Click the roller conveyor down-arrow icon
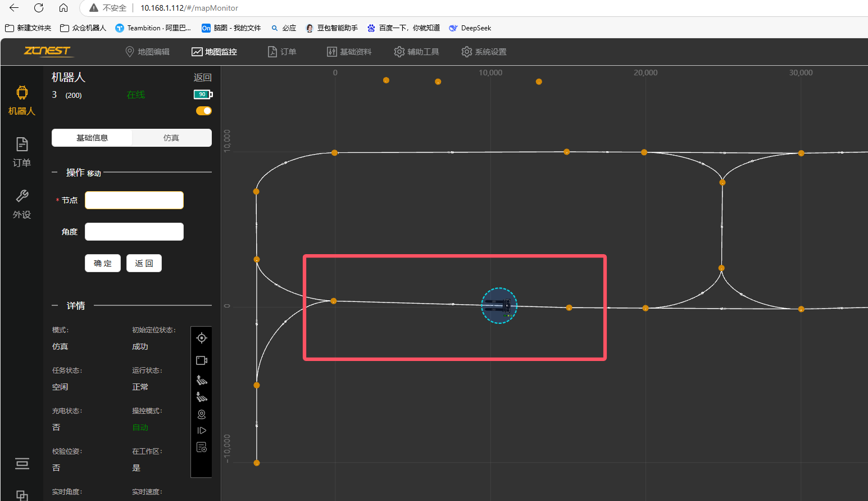The width and height of the screenshot is (868, 501). tap(202, 397)
